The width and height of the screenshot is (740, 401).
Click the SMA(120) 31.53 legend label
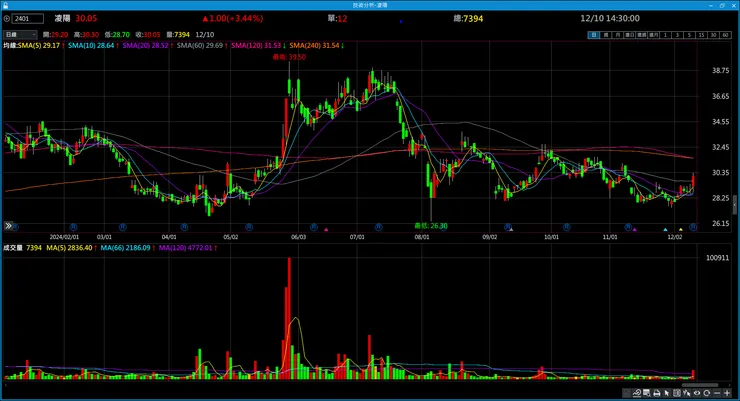click(x=256, y=45)
